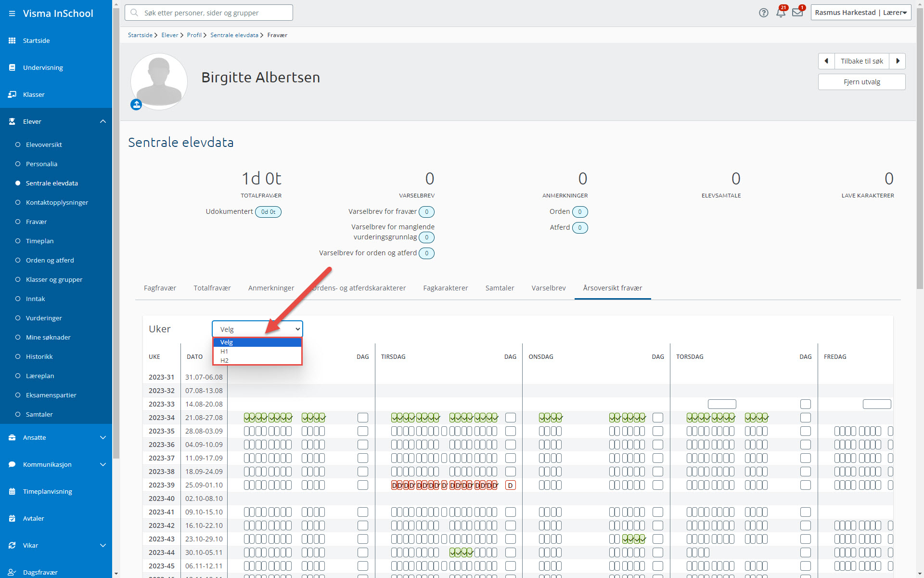Click the Dagsfravær person icon

[x=12, y=572]
